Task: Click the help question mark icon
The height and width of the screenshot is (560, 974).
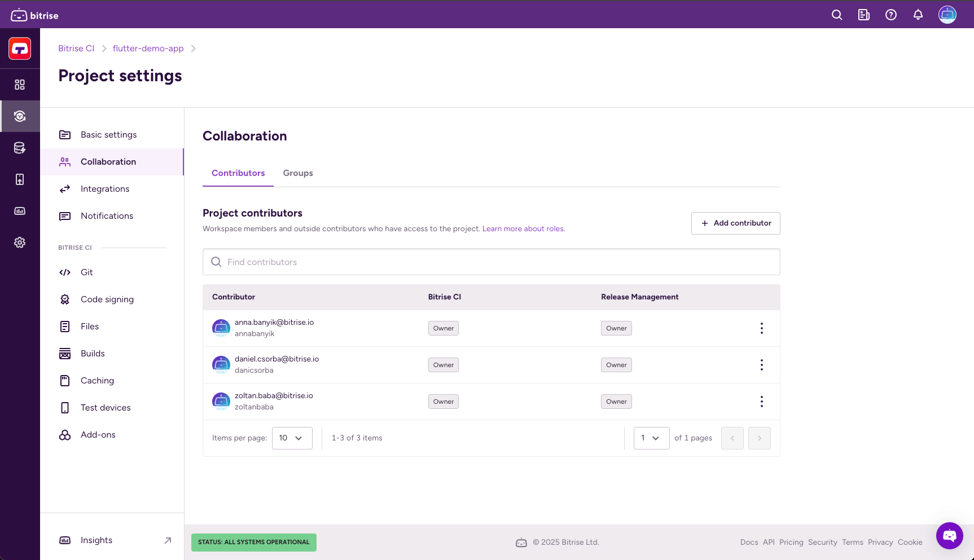Action: 891,15
